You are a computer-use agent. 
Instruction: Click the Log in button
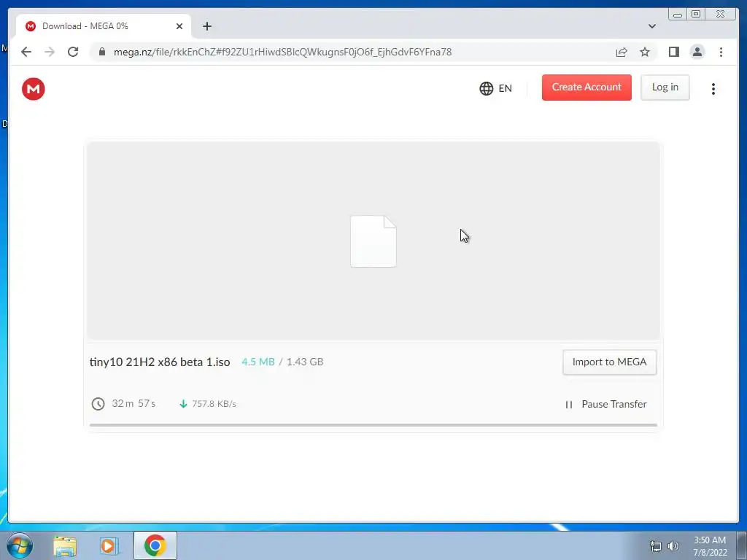click(665, 87)
